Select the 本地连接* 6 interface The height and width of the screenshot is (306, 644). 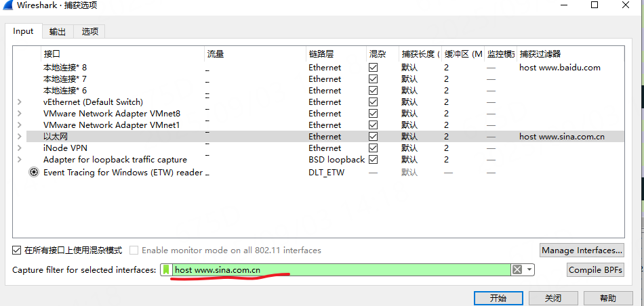[x=65, y=90]
